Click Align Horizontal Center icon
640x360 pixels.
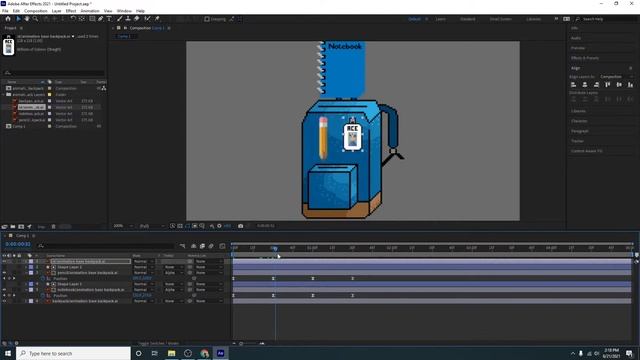point(585,84)
